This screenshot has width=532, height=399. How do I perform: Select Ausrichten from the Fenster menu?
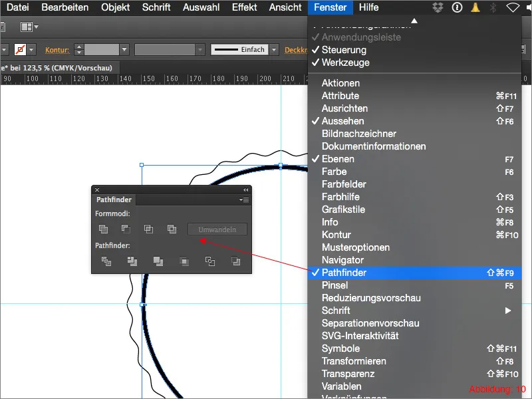[414, 108]
